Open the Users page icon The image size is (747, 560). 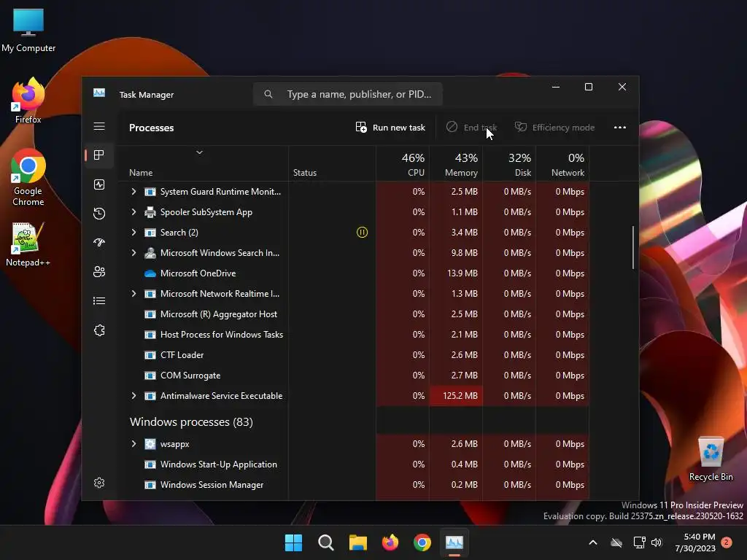point(99,271)
